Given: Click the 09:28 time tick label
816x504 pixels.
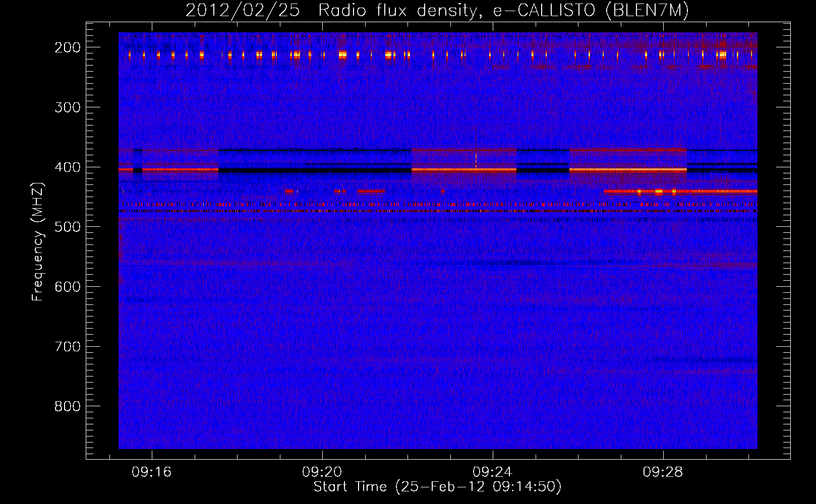Looking at the screenshot, I should tap(663, 472).
